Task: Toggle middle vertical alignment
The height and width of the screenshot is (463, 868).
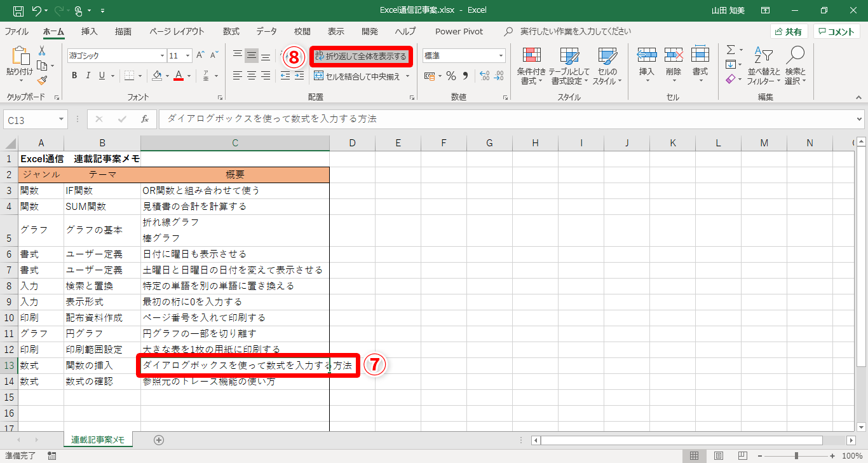Action: coord(252,56)
